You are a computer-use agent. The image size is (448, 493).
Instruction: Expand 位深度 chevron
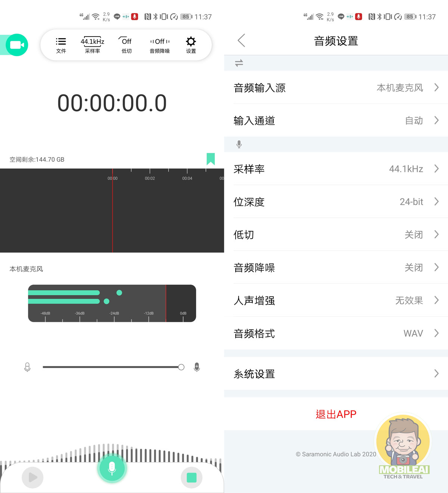[x=436, y=202]
